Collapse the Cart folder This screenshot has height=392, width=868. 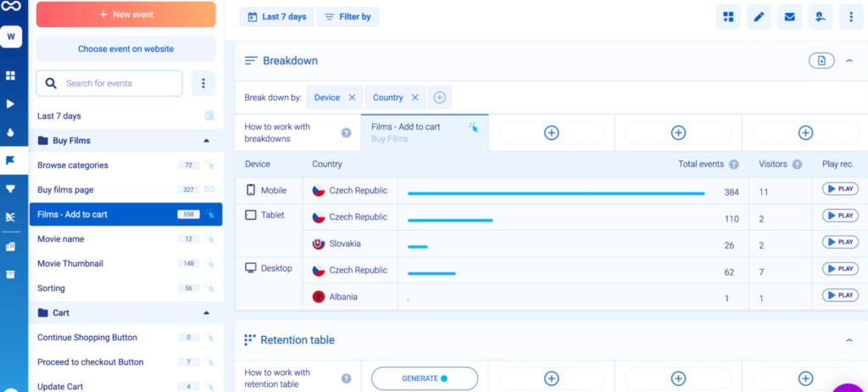pyautogui.click(x=207, y=313)
